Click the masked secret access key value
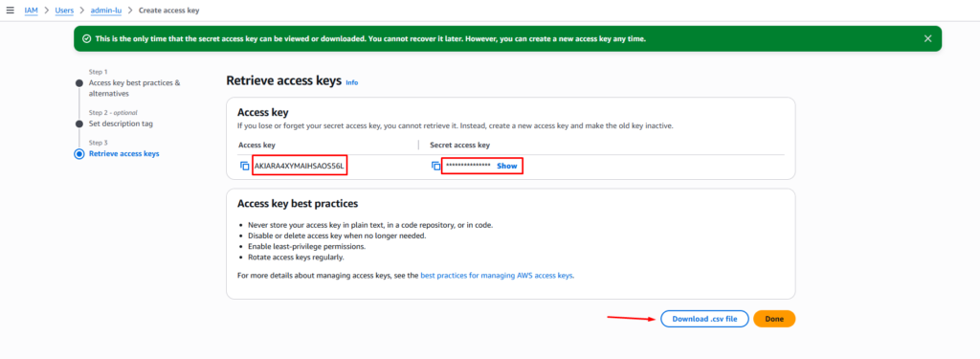The width and height of the screenshot is (980, 359). pyautogui.click(x=468, y=167)
